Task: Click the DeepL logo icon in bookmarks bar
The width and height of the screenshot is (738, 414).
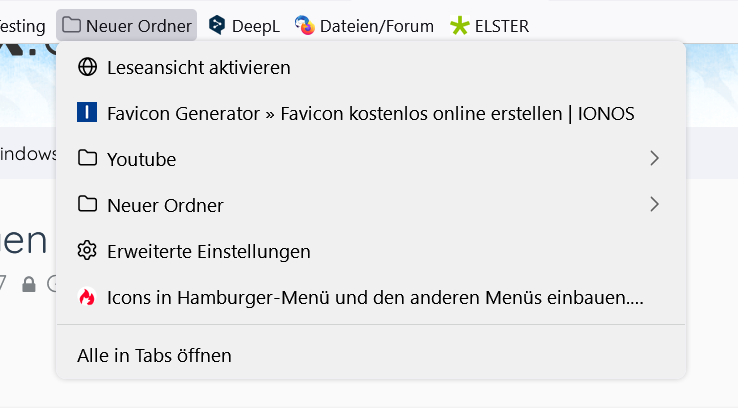Action: tap(216, 25)
